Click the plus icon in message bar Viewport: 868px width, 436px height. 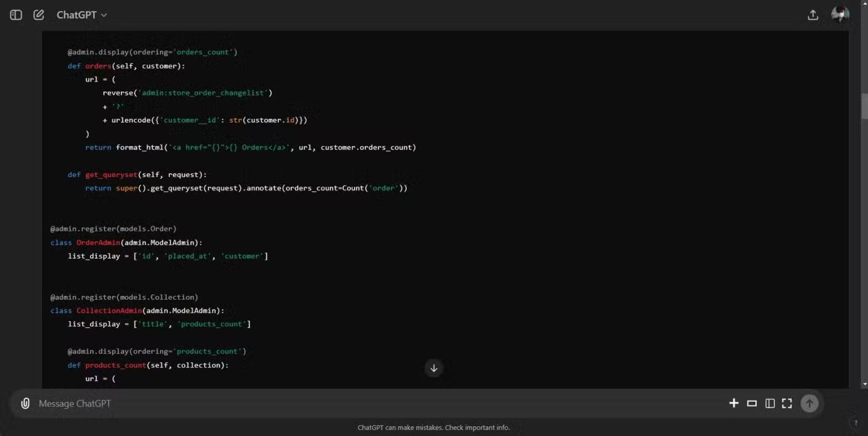pos(734,403)
